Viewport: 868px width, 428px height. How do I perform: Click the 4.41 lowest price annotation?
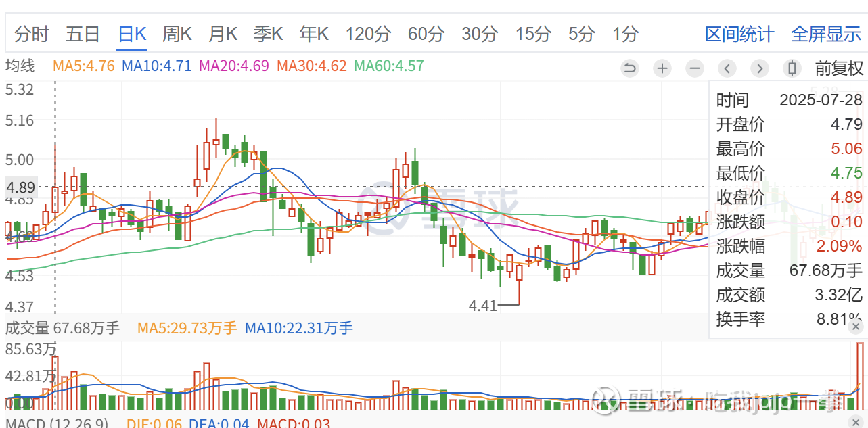point(482,306)
